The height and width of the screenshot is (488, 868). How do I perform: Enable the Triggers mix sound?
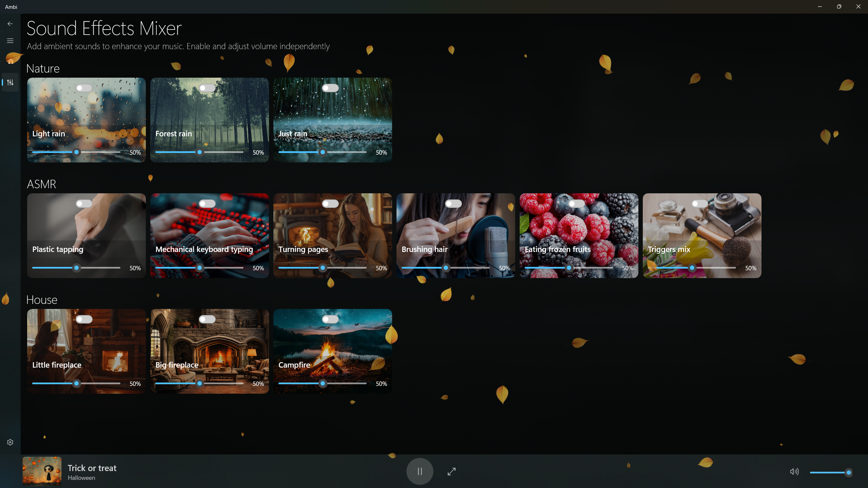pos(699,203)
